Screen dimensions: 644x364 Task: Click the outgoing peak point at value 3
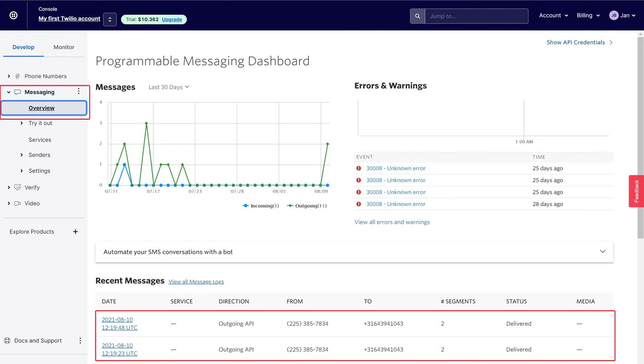146,123
